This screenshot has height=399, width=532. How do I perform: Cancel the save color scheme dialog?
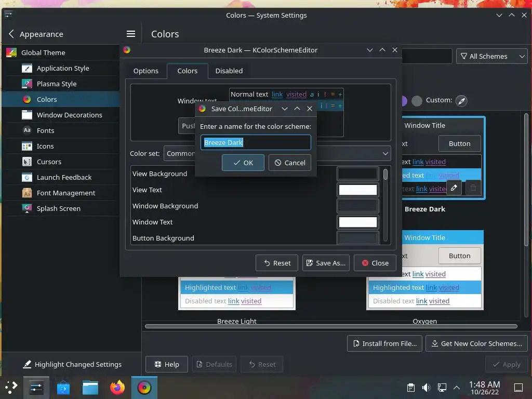point(290,163)
